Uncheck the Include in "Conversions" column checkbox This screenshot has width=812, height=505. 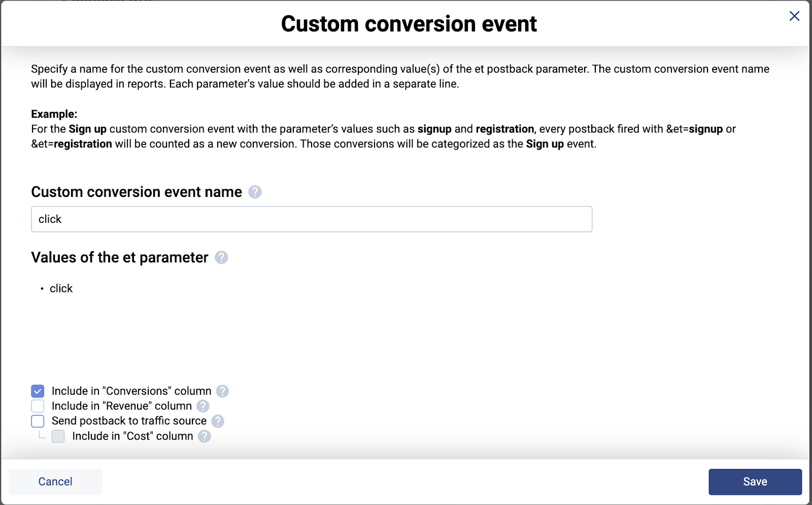click(x=38, y=391)
